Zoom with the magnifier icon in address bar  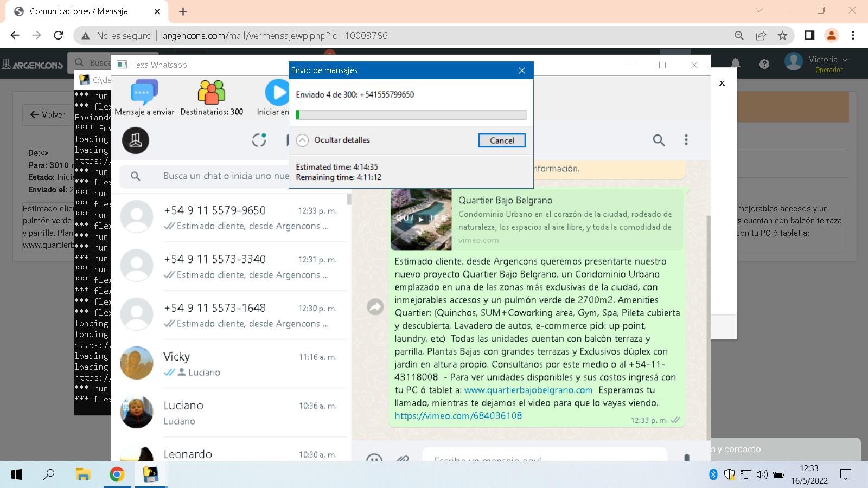[739, 35]
